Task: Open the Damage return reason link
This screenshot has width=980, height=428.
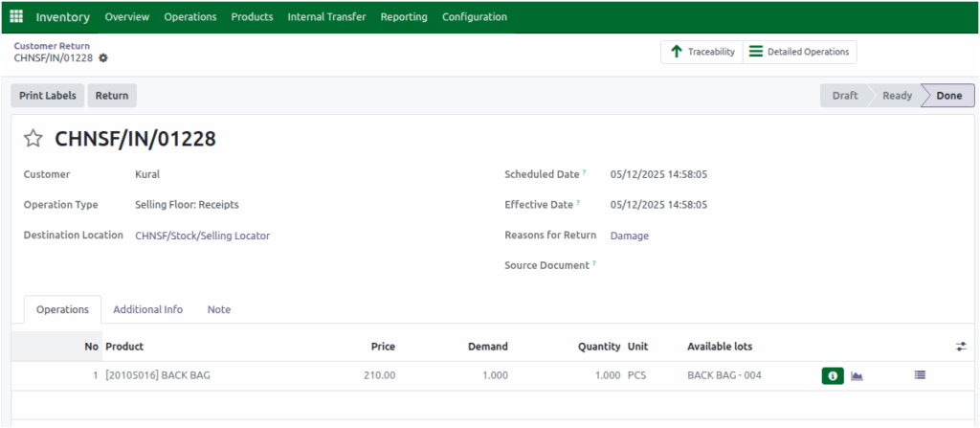Action: point(630,236)
